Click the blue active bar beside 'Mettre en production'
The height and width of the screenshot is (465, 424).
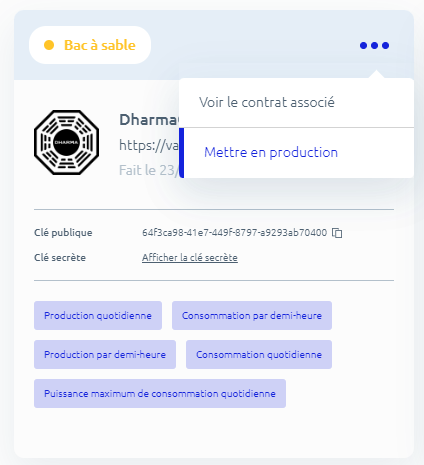[181, 153]
